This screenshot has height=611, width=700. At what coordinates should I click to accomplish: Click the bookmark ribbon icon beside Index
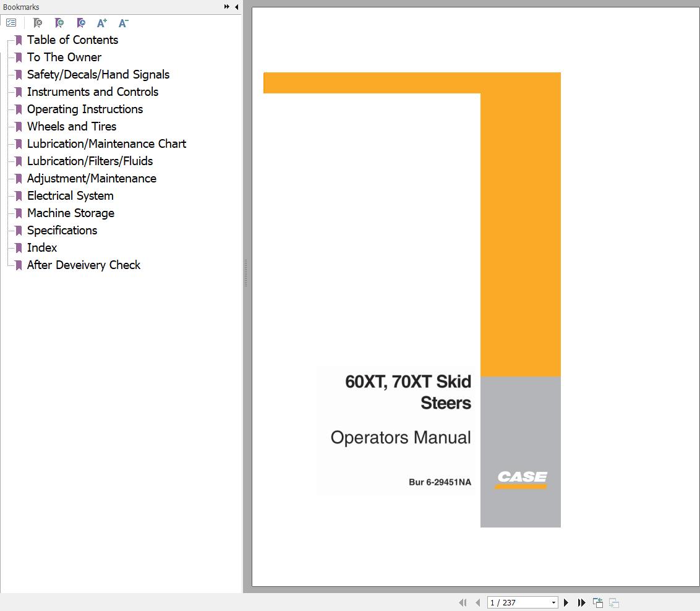point(19,248)
